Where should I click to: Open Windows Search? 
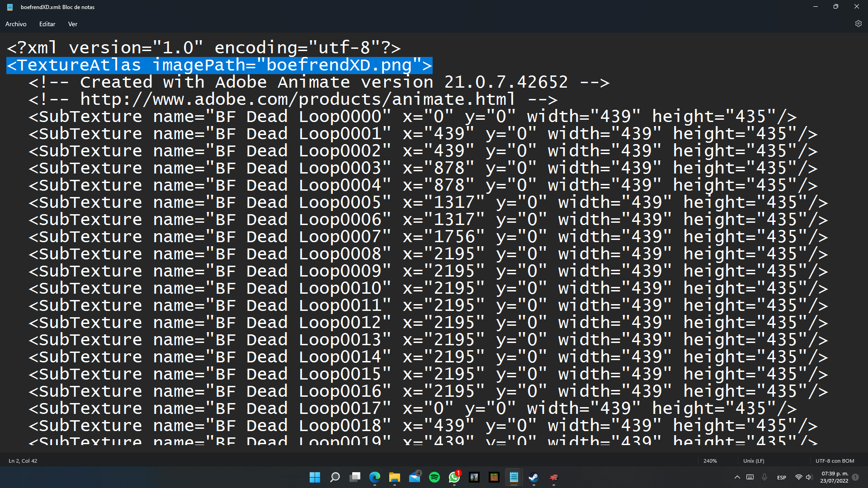[335, 477]
